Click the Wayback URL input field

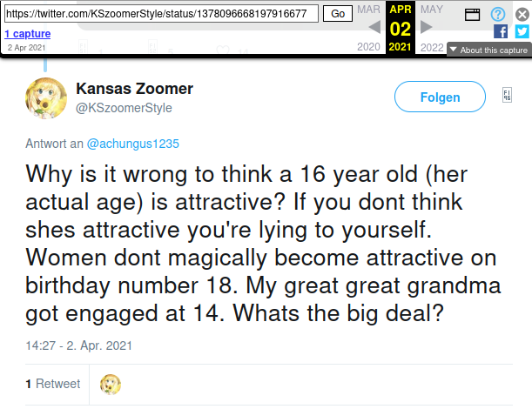click(161, 14)
